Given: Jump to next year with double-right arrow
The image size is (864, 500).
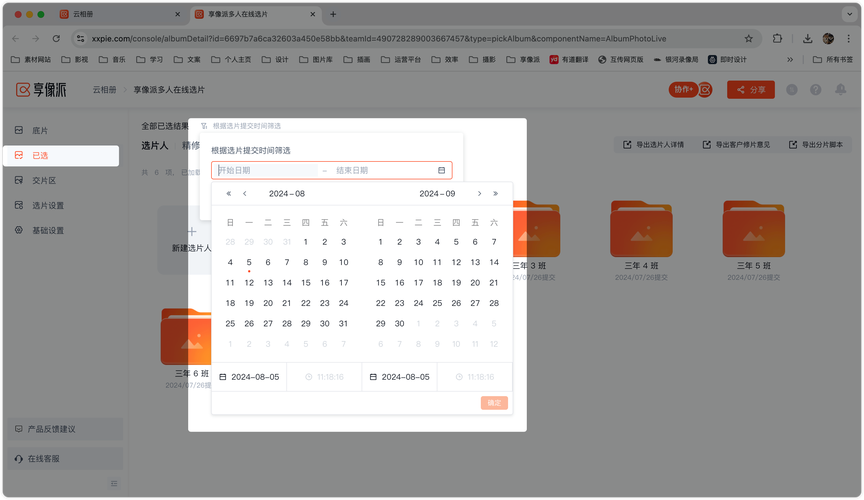Looking at the screenshot, I should pyautogui.click(x=495, y=194).
